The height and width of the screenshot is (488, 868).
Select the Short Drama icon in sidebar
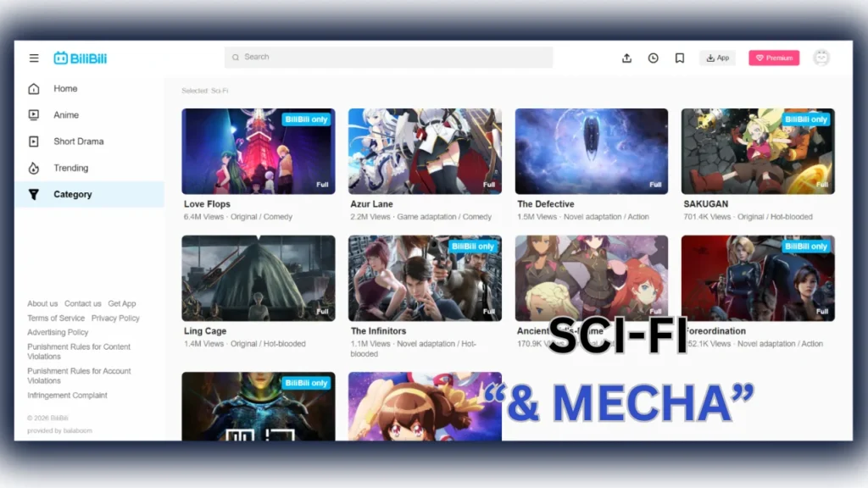34,141
